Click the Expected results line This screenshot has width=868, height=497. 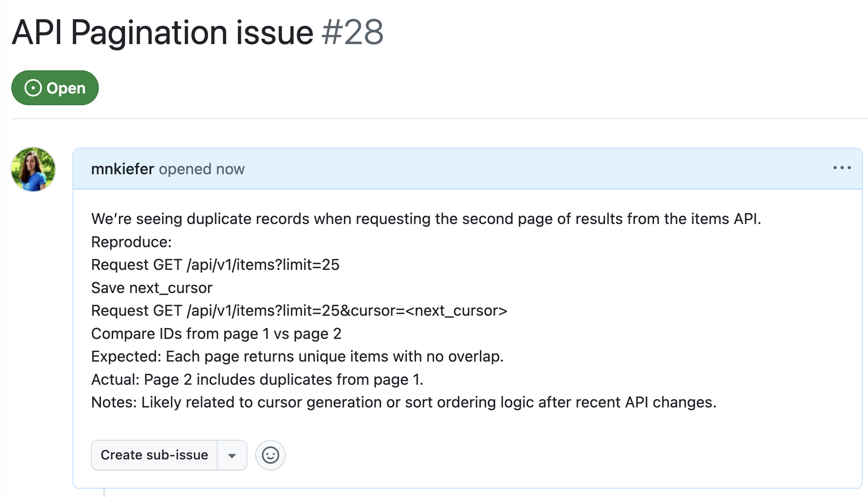(297, 356)
